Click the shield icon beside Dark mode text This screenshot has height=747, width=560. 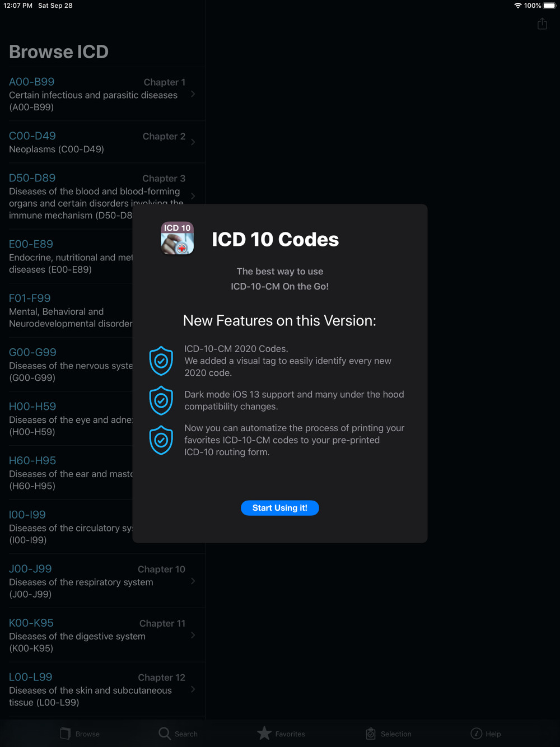161,400
